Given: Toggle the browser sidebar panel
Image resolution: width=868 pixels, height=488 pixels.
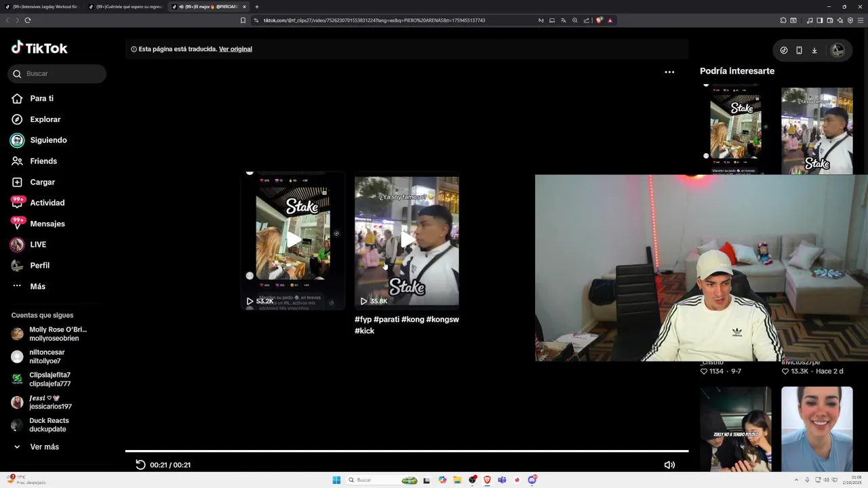Looking at the screenshot, I should point(819,20).
